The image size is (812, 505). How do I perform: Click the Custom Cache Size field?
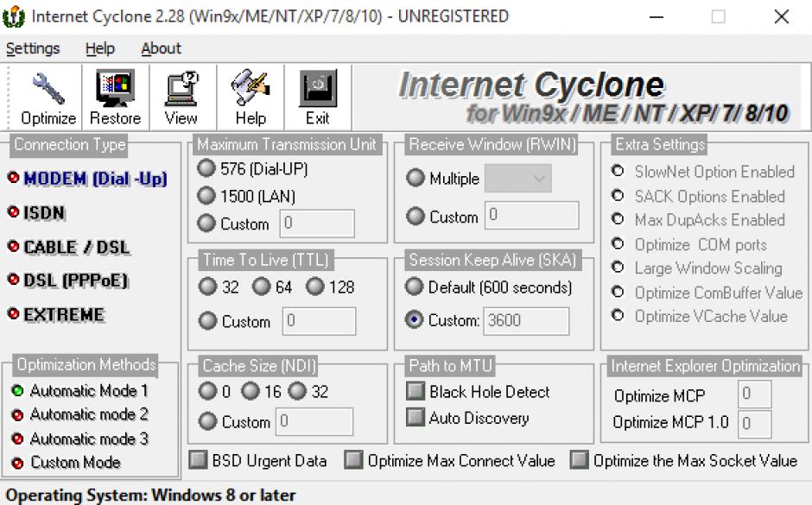tap(314, 421)
